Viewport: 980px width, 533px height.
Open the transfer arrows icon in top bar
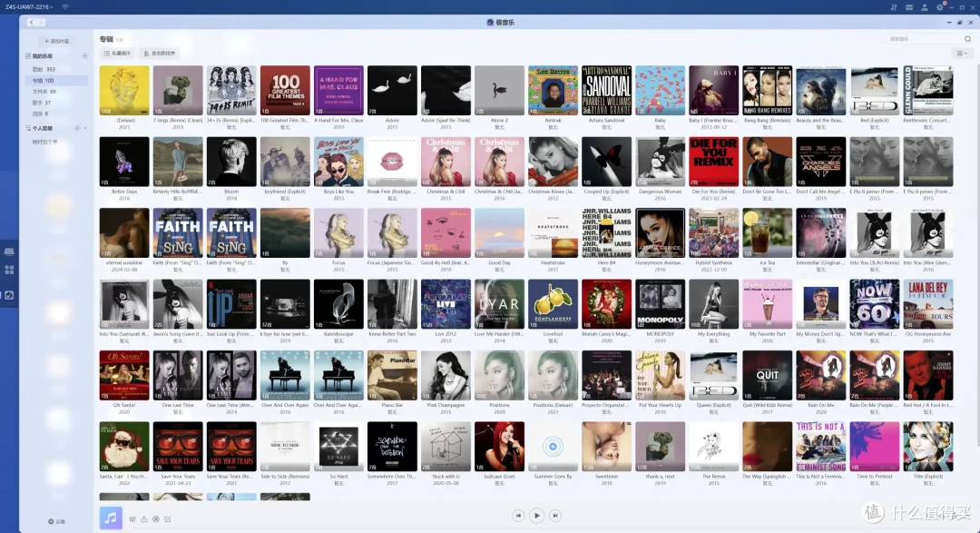point(894,7)
